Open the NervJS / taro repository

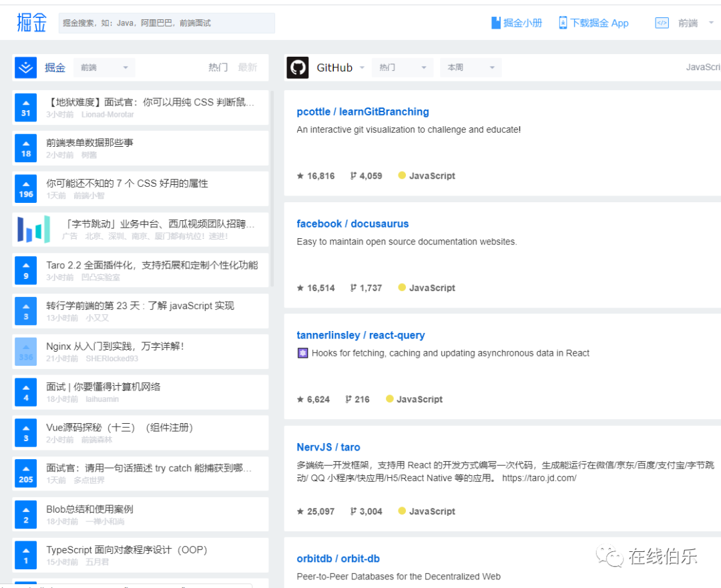[328, 447]
